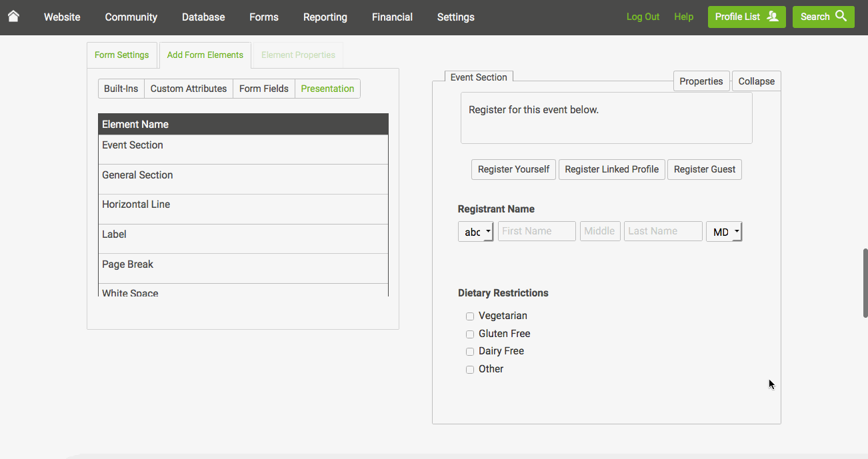The height and width of the screenshot is (459, 868).
Task: Enable the Gluten Free checkbox
Action: [470, 334]
